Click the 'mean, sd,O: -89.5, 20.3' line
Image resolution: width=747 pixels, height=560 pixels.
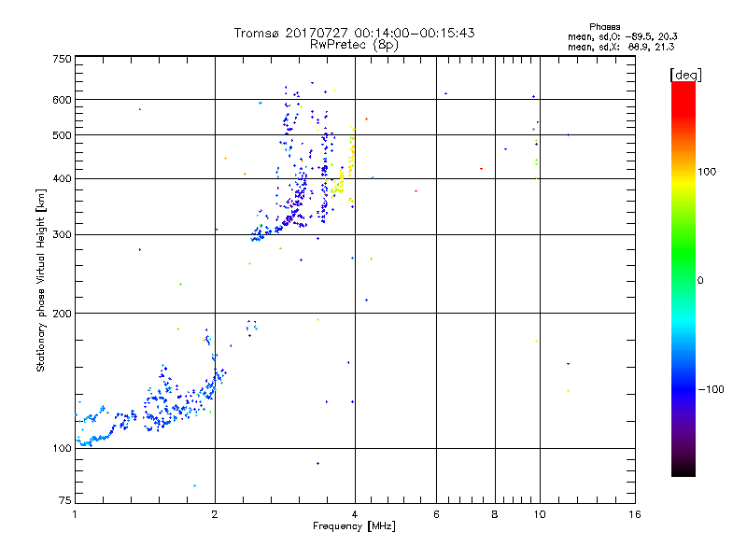point(623,36)
